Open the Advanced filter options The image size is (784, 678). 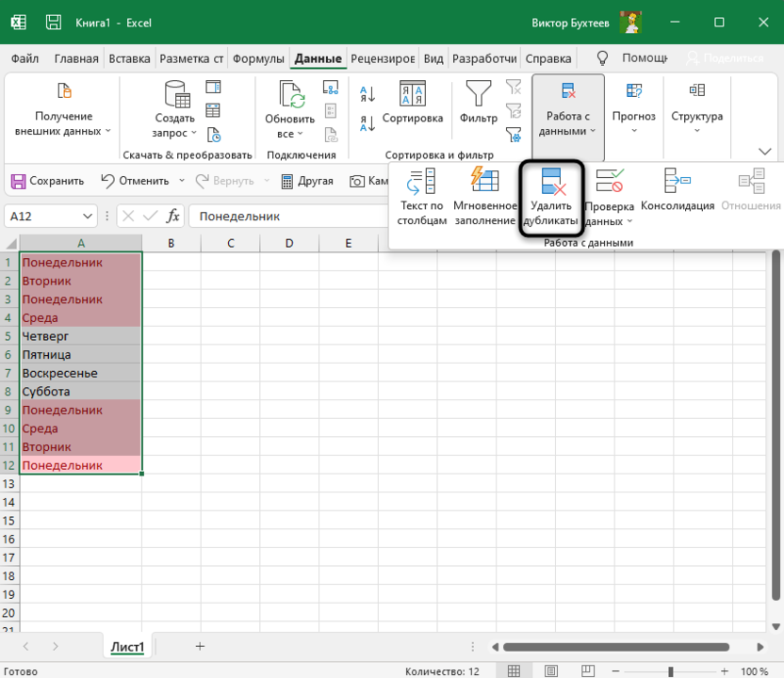(514, 135)
